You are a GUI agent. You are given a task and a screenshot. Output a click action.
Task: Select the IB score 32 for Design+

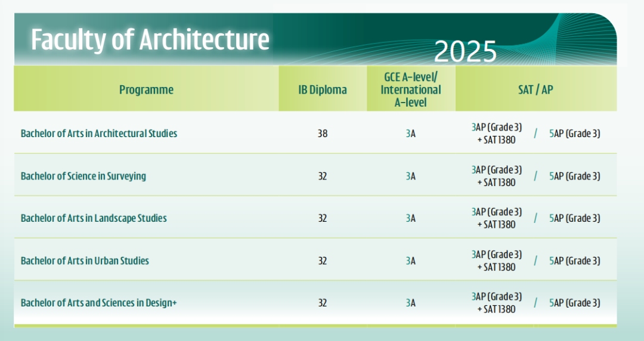point(323,303)
